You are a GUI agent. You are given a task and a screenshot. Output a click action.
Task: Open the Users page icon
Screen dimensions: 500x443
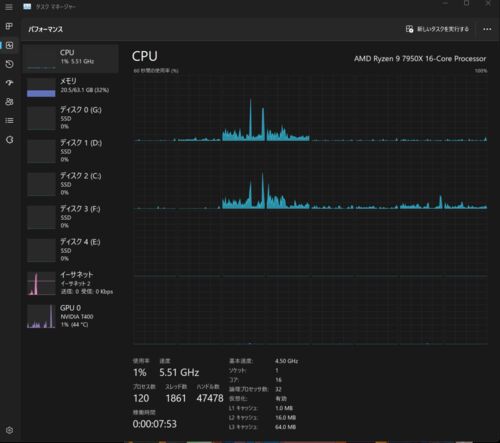pyautogui.click(x=9, y=102)
